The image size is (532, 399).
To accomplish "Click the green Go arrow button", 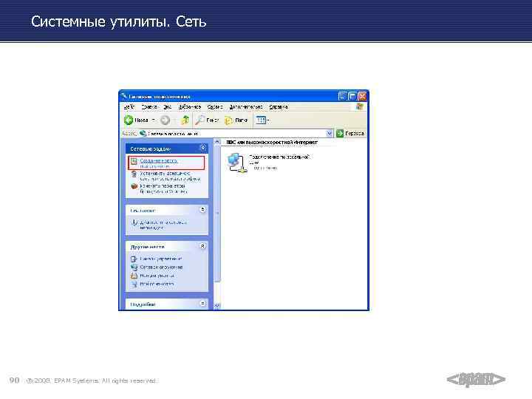I will coord(340,133).
